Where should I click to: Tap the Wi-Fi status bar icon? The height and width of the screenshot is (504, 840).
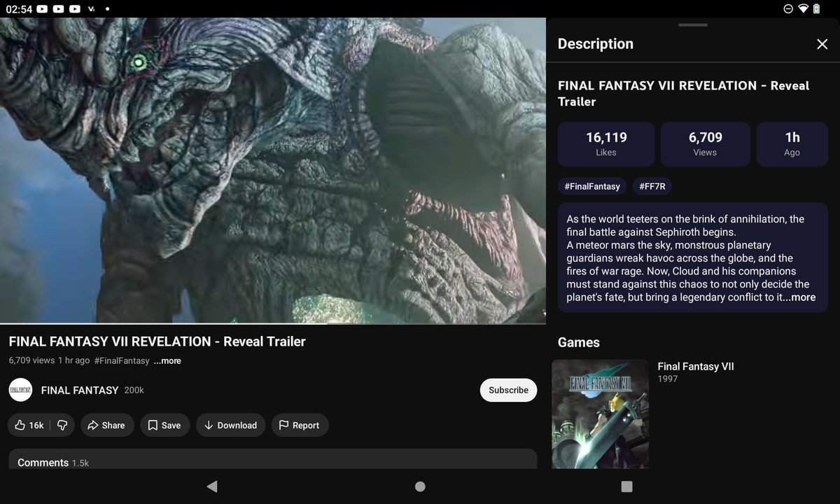(803, 8)
